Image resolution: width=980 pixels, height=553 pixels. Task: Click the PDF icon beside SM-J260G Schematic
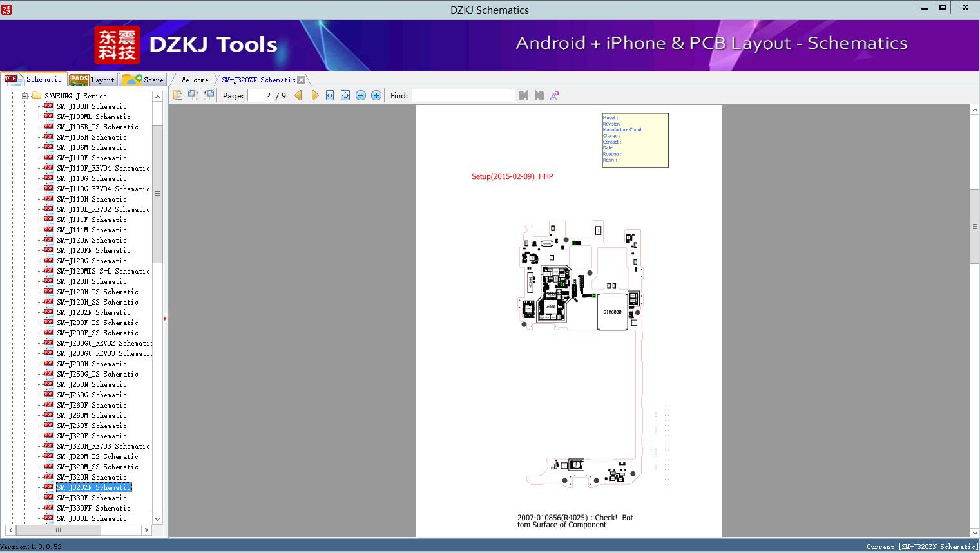pyautogui.click(x=48, y=395)
